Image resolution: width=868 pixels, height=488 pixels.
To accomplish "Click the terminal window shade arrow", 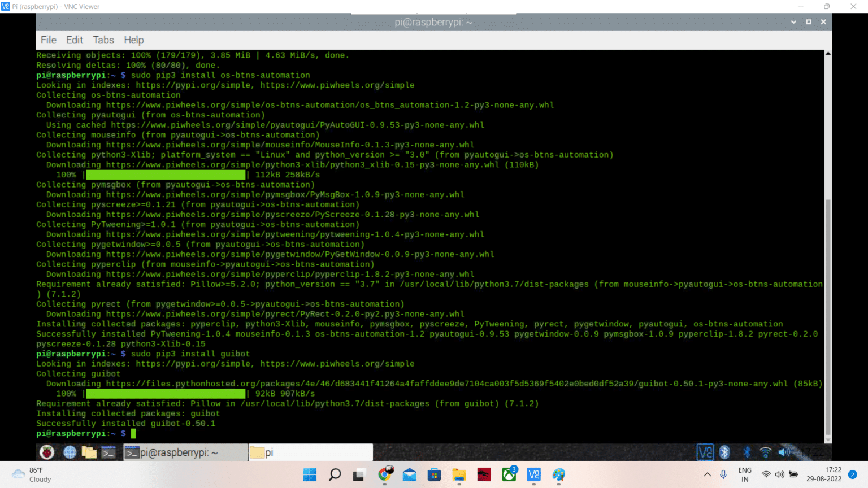I will point(793,22).
